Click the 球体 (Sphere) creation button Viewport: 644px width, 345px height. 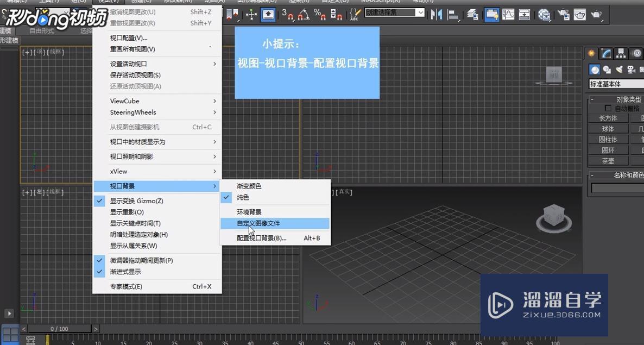[x=608, y=128]
